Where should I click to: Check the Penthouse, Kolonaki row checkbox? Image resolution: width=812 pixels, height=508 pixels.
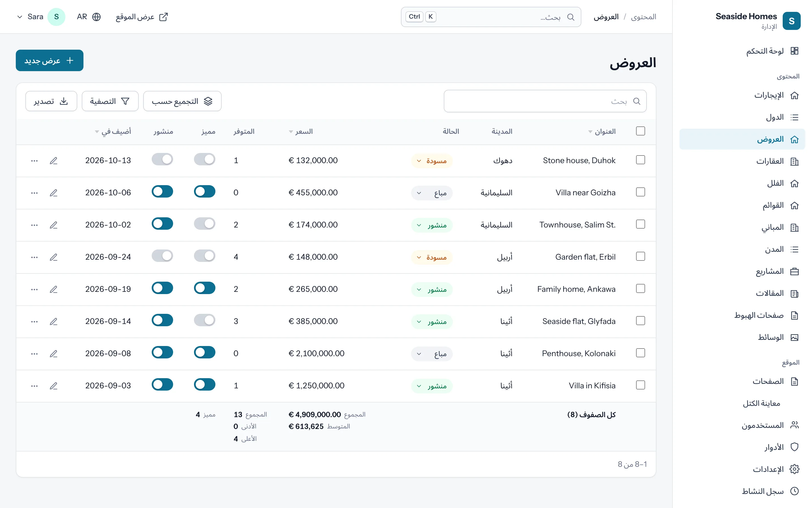(641, 353)
